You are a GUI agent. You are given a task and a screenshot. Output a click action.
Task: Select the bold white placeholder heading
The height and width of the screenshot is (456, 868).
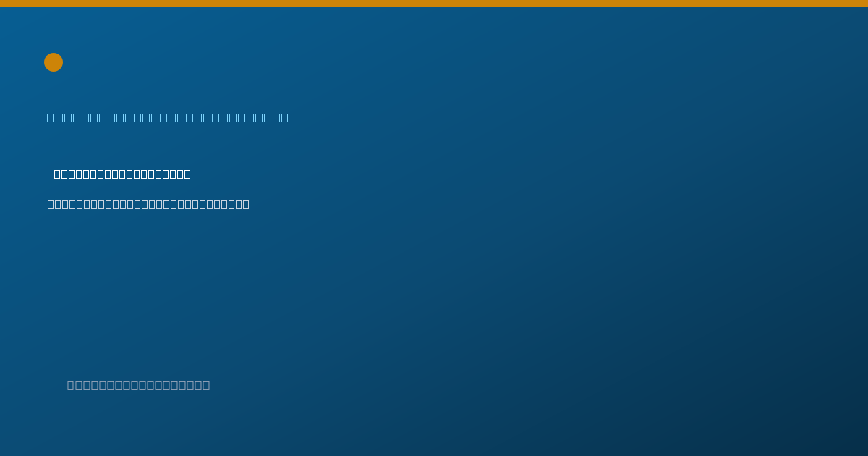(x=122, y=174)
